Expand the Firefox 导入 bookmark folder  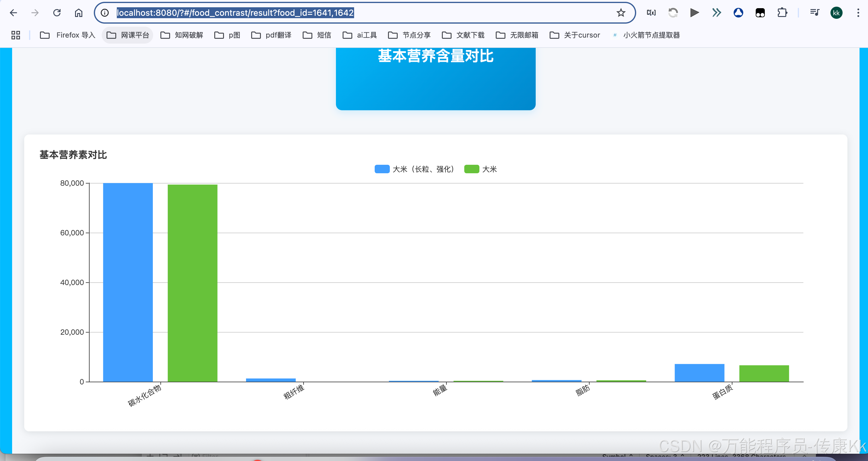click(x=68, y=35)
